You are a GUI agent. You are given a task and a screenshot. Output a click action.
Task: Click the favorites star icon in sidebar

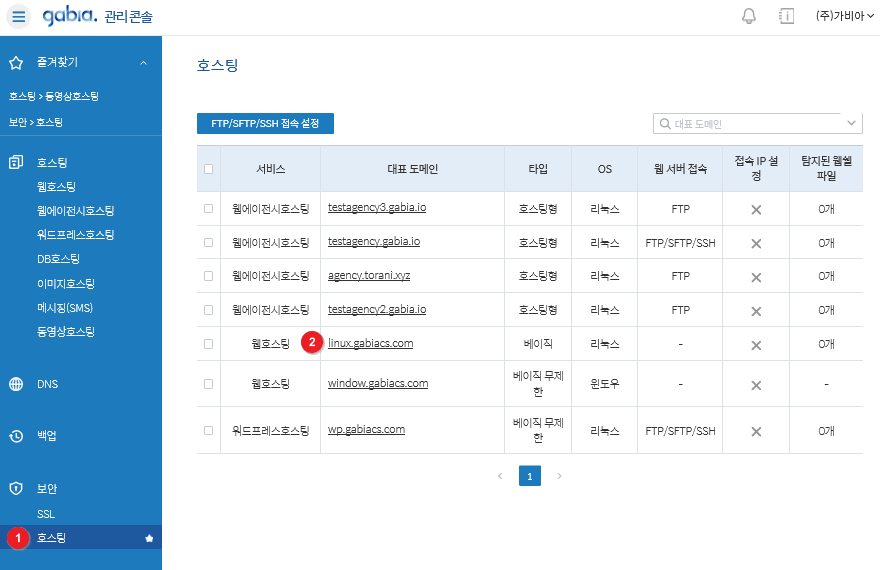click(16, 63)
